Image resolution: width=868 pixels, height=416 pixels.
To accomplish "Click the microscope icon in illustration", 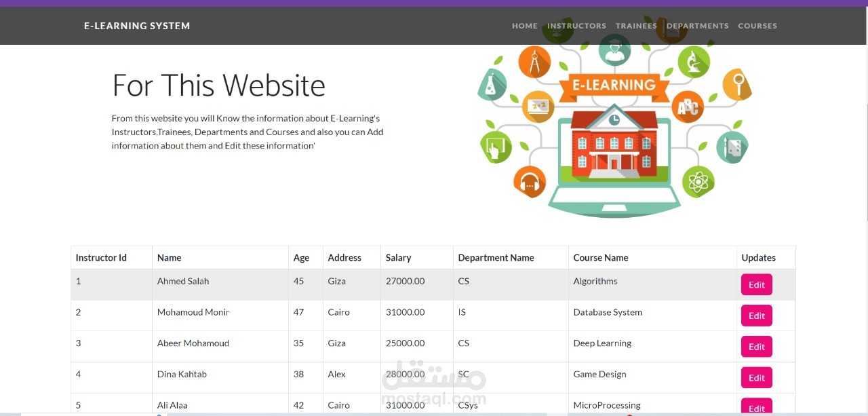I will click(694, 62).
